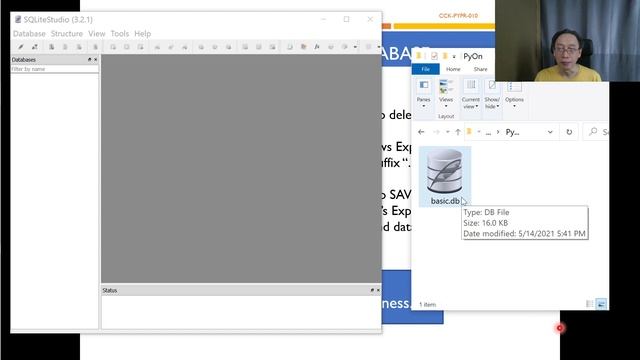The image size is (640, 360).
Task: Expand the SQLiteStudio toolbar dropdown arrow
Action: coord(355,47)
